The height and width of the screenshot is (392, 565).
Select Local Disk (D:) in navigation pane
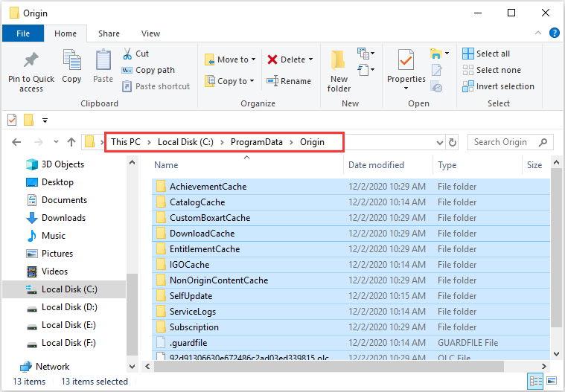[62, 307]
